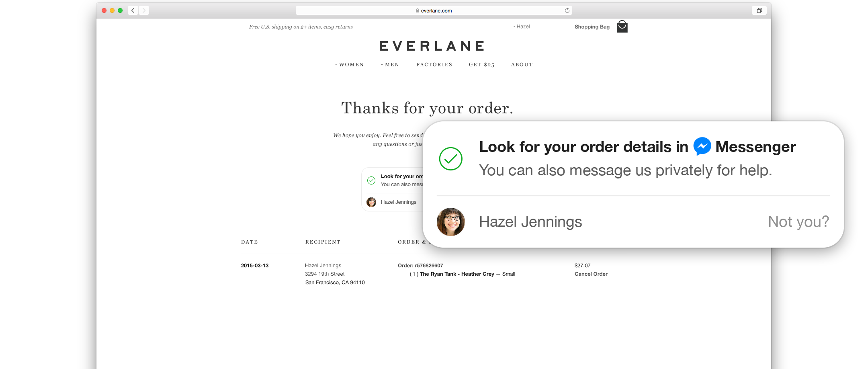
Task: Click the recipient name in the order row
Action: click(323, 266)
